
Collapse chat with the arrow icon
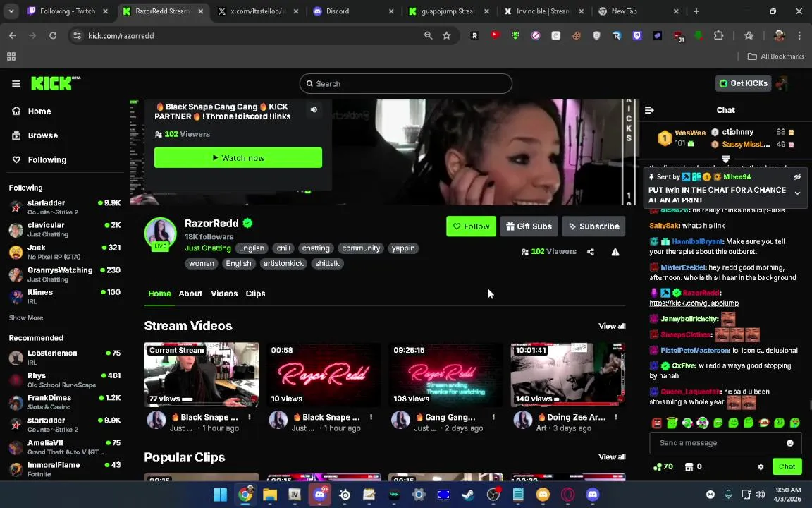coord(649,110)
